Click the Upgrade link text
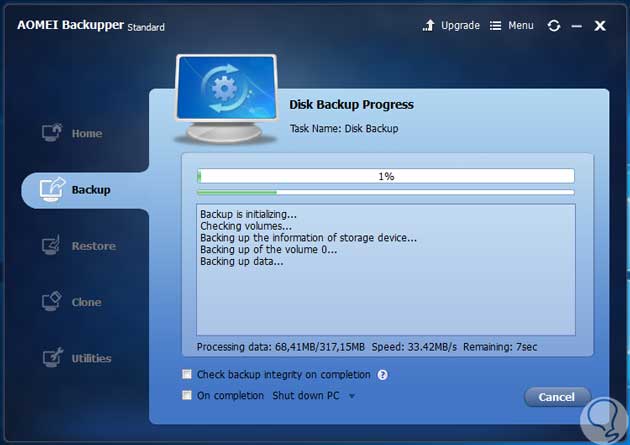 (x=460, y=26)
